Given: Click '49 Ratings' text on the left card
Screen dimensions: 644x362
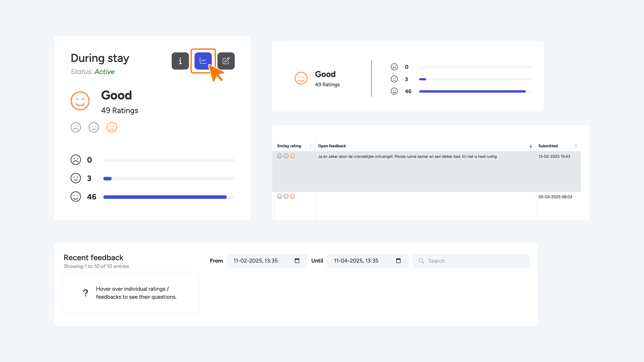Looking at the screenshot, I should point(120,110).
